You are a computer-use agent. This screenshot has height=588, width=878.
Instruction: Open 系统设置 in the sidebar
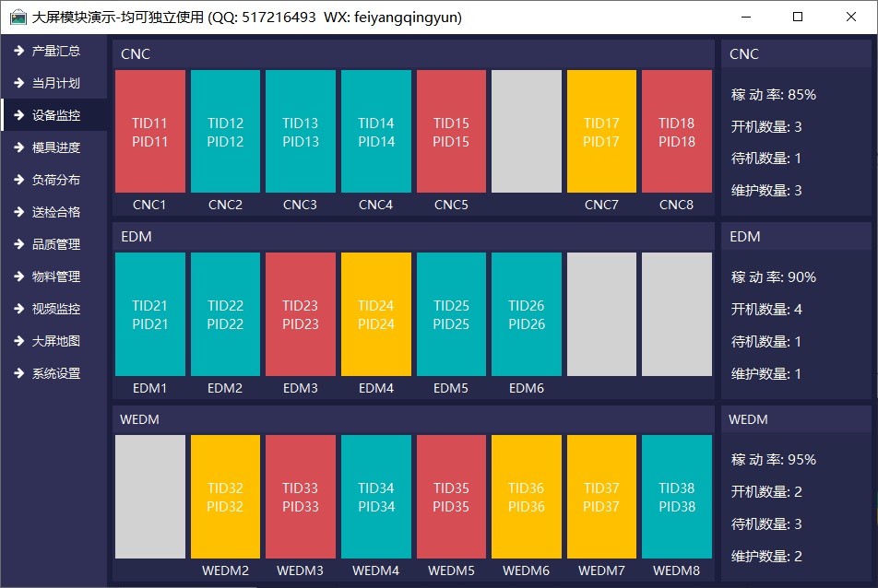[55, 373]
